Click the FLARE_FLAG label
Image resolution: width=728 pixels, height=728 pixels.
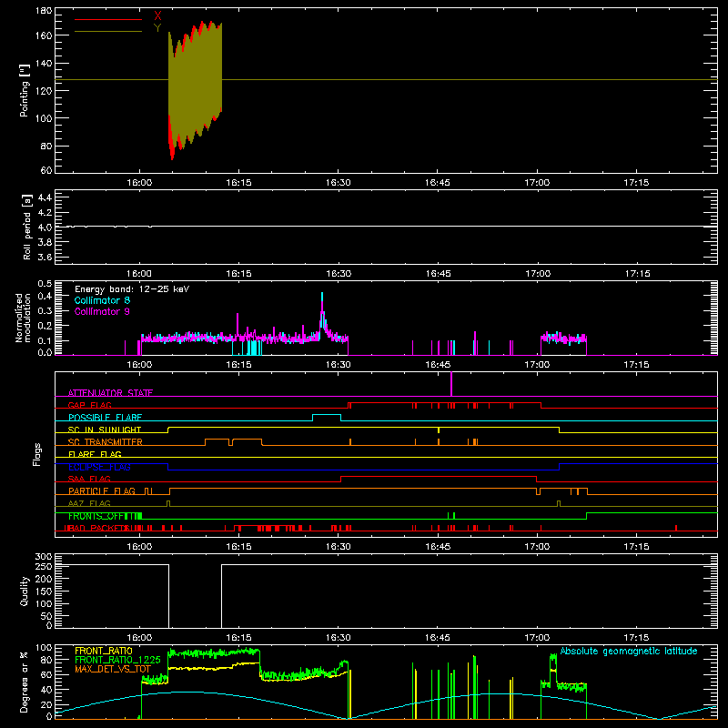click(95, 454)
